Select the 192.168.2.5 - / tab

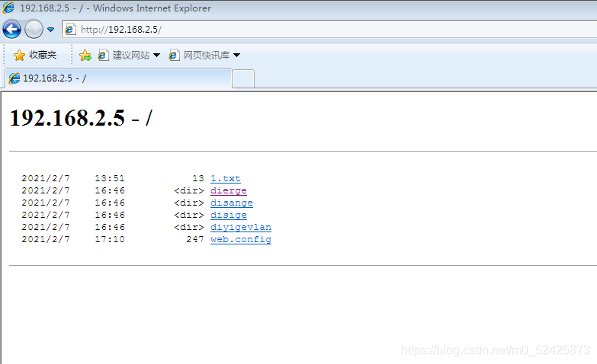(x=118, y=78)
